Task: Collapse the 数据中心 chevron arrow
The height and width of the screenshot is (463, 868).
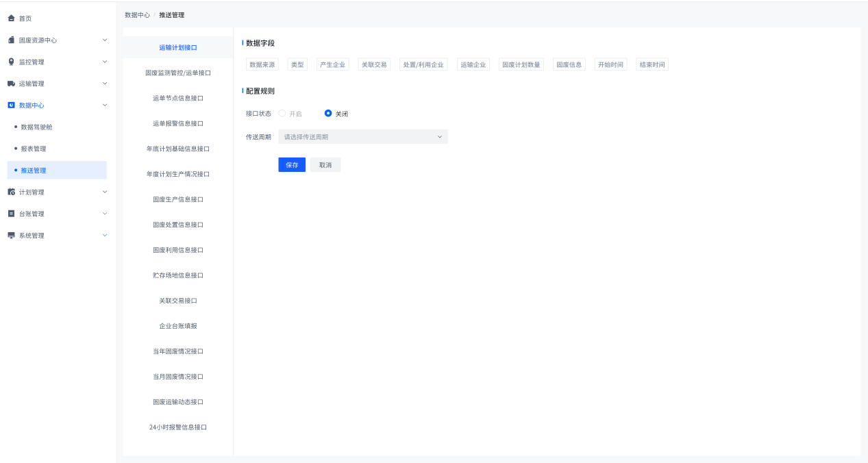Action: (x=105, y=105)
